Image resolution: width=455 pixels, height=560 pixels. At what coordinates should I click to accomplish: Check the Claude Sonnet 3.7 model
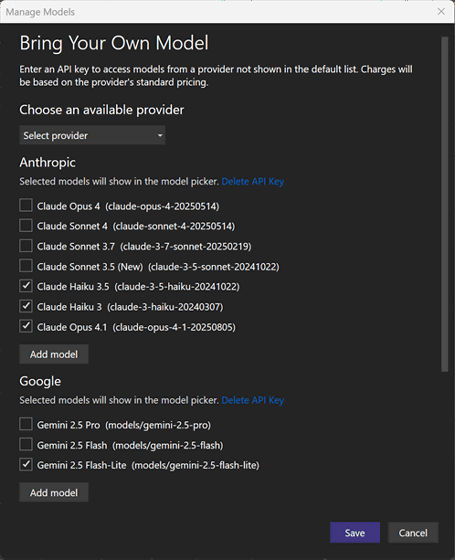[26, 246]
